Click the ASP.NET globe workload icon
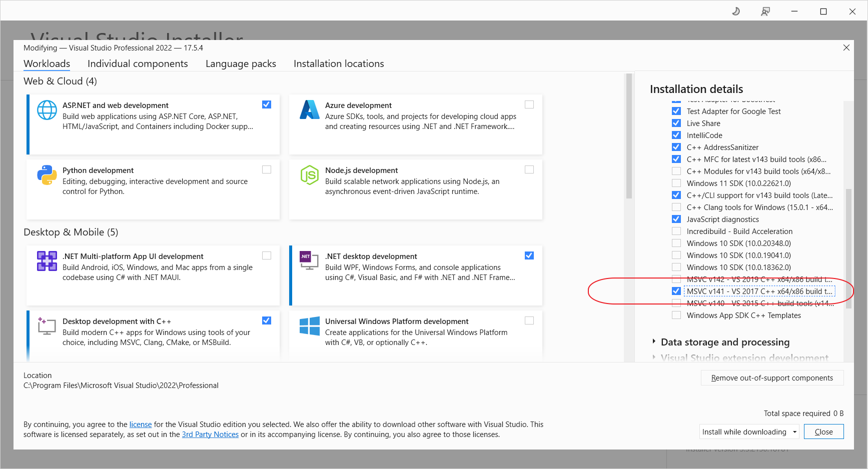The width and height of the screenshot is (868, 469). coord(47,110)
